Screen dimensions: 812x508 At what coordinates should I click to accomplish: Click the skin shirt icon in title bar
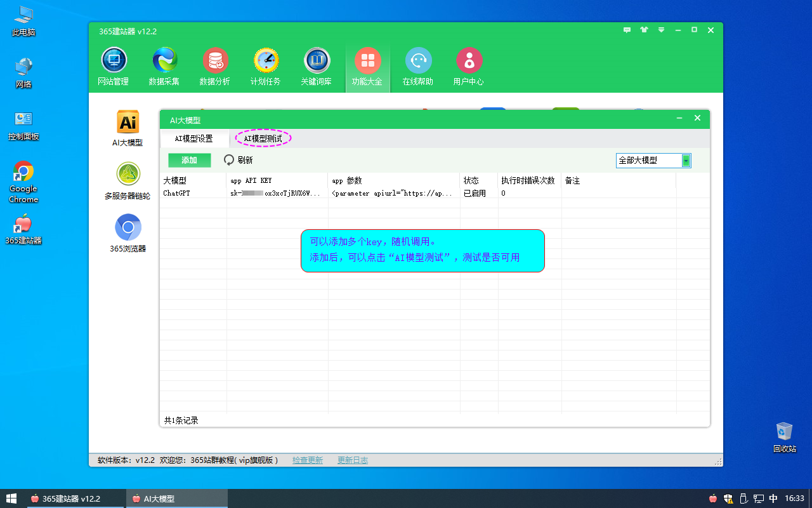645,30
